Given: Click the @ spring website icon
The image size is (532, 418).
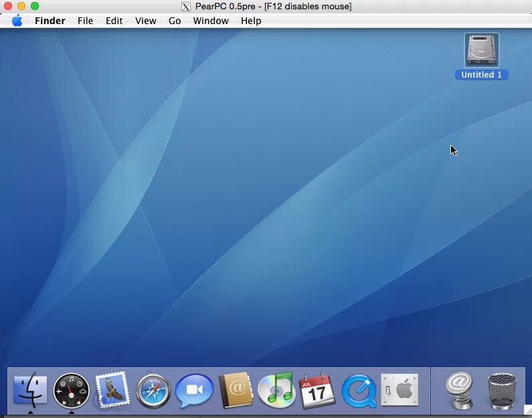Looking at the screenshot, I should 459,391.
